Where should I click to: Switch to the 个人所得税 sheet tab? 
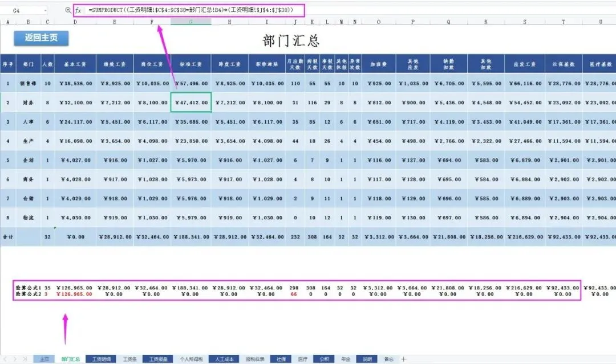(191, 359)
